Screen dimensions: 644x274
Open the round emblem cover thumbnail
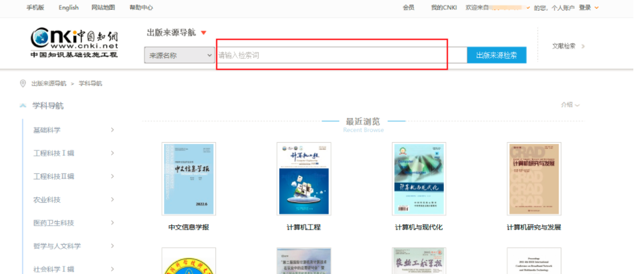(x=189, y=261)
